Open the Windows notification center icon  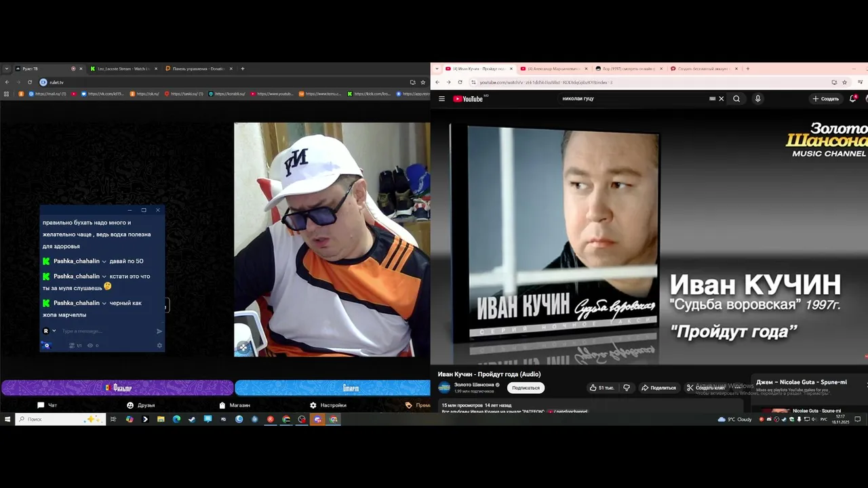(x=857, y=420)
